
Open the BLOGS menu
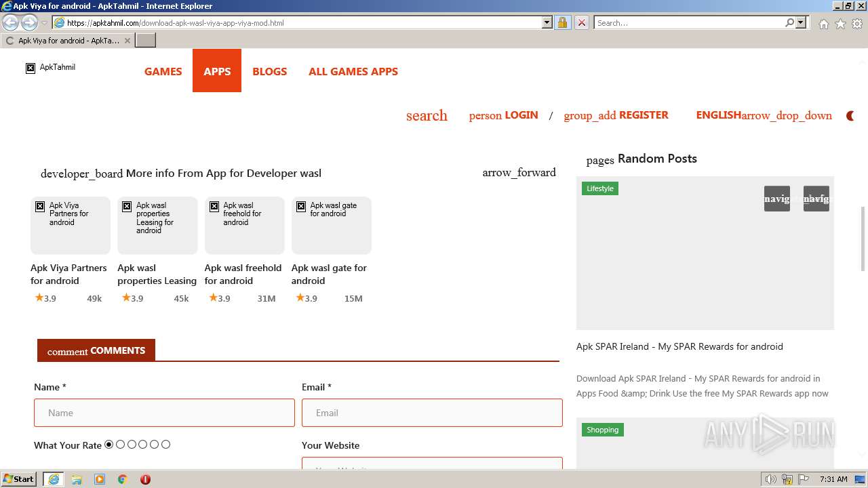pos(269,71)
